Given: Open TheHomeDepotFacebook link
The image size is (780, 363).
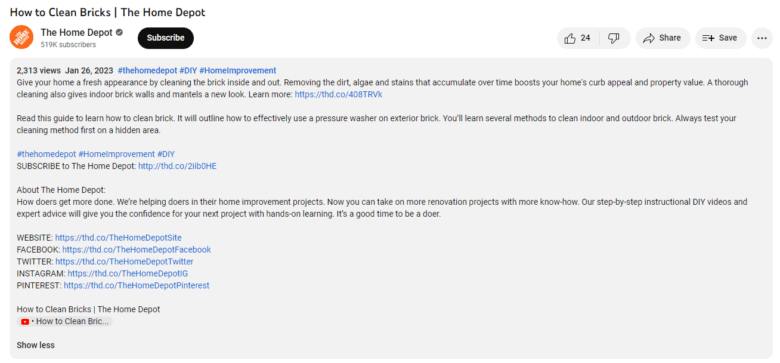Looking at the screenshot, I should [136, 250].
